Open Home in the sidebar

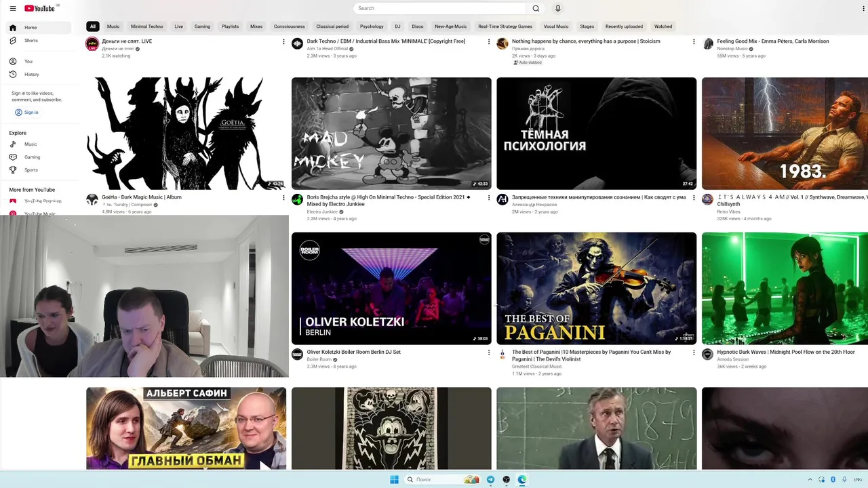39,28
